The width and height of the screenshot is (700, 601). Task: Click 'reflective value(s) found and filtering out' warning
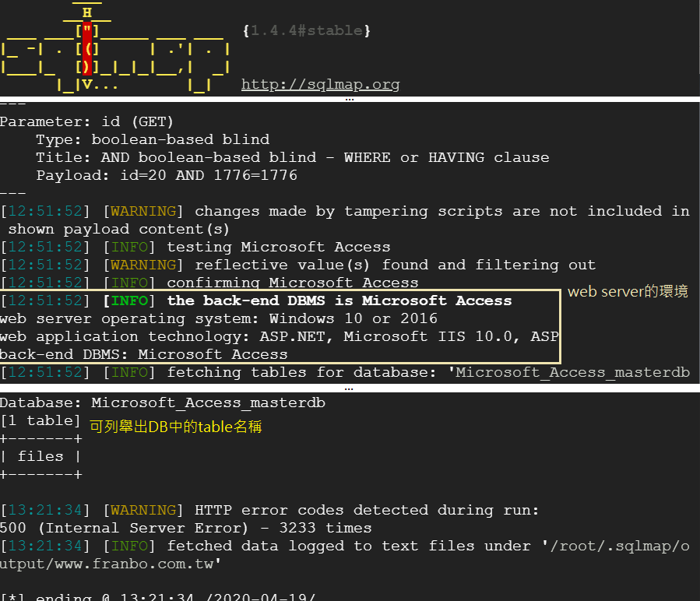click(297, 265)
